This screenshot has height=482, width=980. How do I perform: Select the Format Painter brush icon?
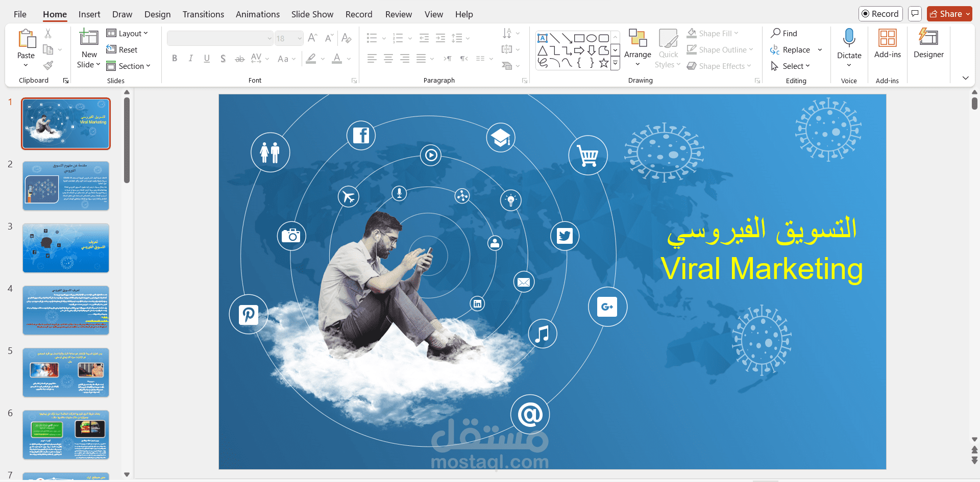pos(48,65)
